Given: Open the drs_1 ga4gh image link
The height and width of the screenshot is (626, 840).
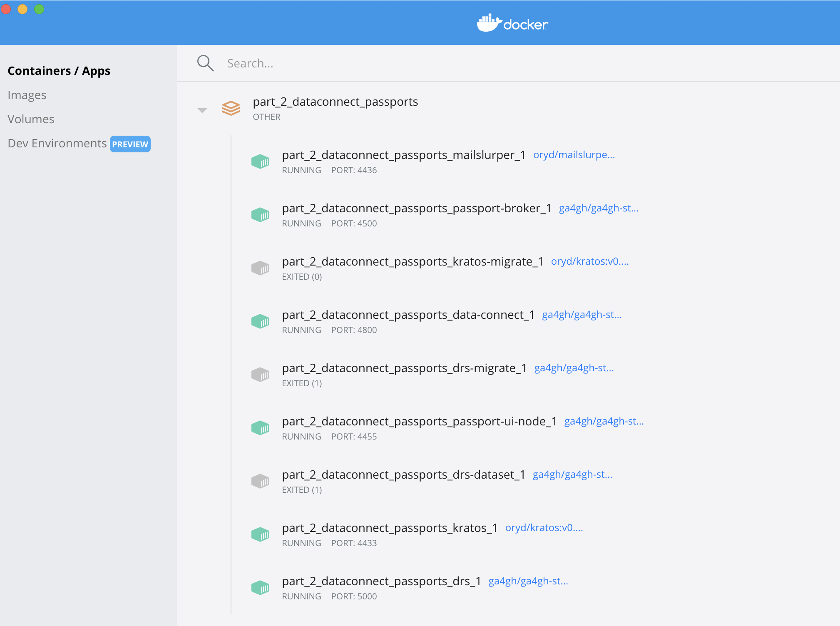Looking at the screenshot, I should point(528,581).
